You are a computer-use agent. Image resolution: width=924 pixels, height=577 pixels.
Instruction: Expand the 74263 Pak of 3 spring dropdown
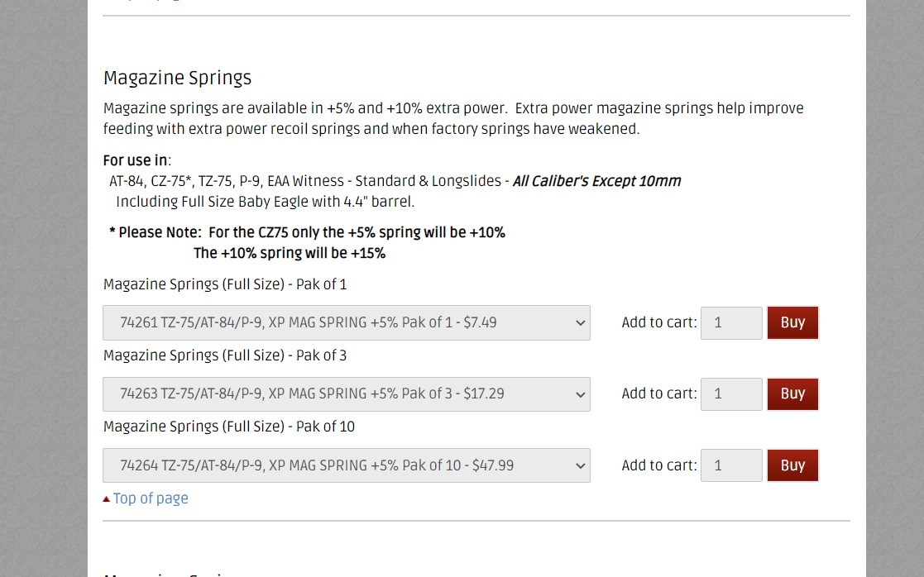click(x=347, y=394)
